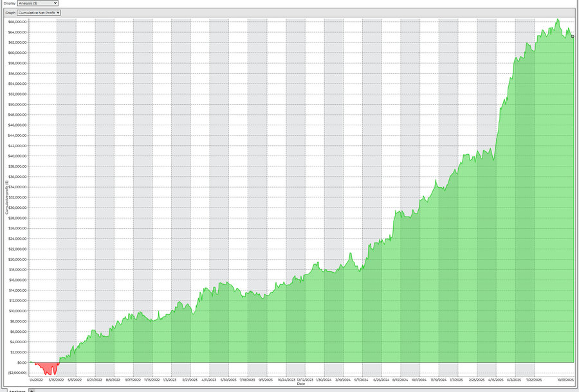The width and height of the screenshot is (579, 392).
Task: Click the Cumulative profit ($) axis title
Action: [x=6, y=198]
